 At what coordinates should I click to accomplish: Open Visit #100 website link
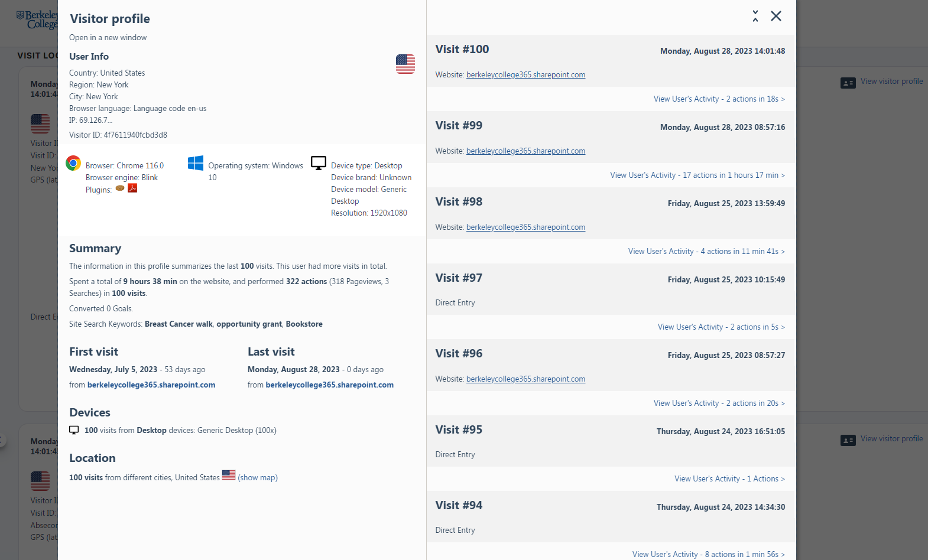pos(525,75)
